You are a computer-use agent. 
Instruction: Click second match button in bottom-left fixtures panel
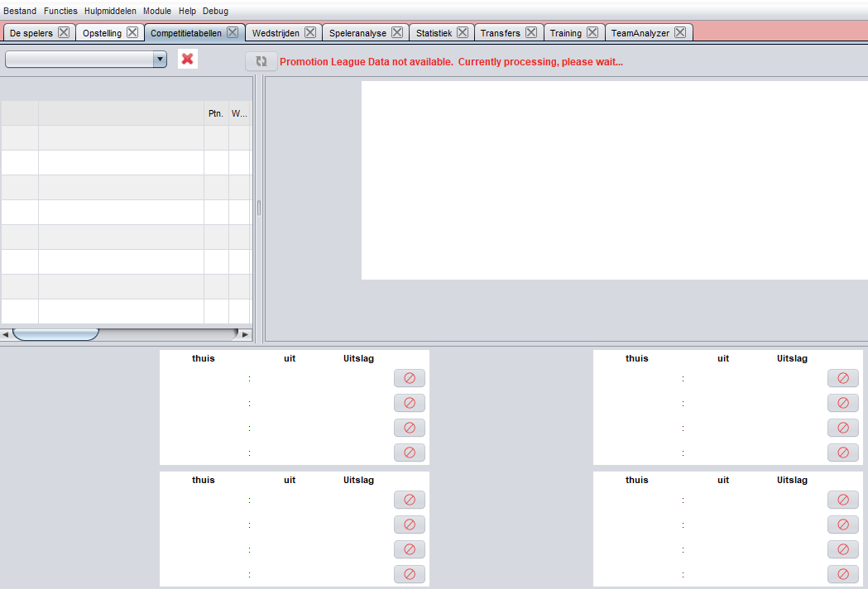click(x=410, y=524)
